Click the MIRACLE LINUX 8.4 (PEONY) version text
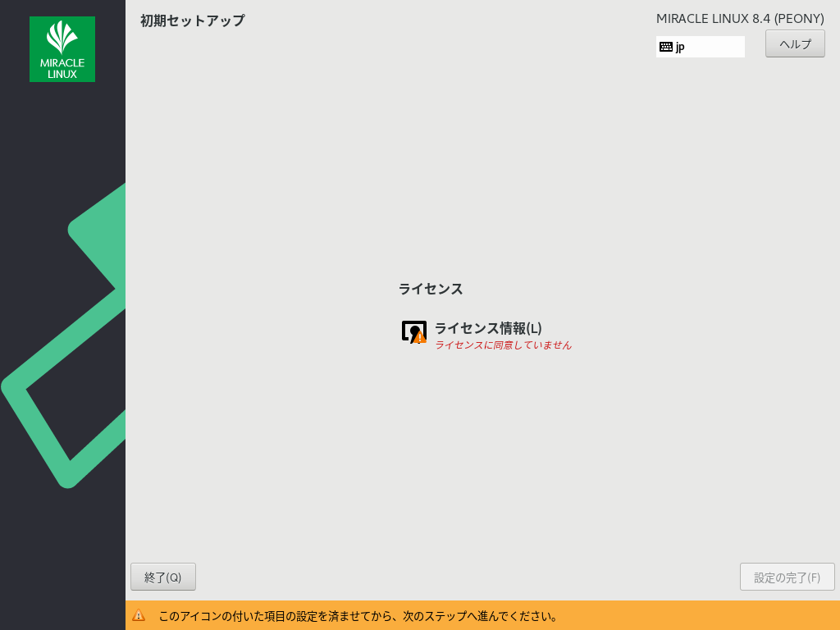This screenshot has height=630, width=840. [740, 18]
